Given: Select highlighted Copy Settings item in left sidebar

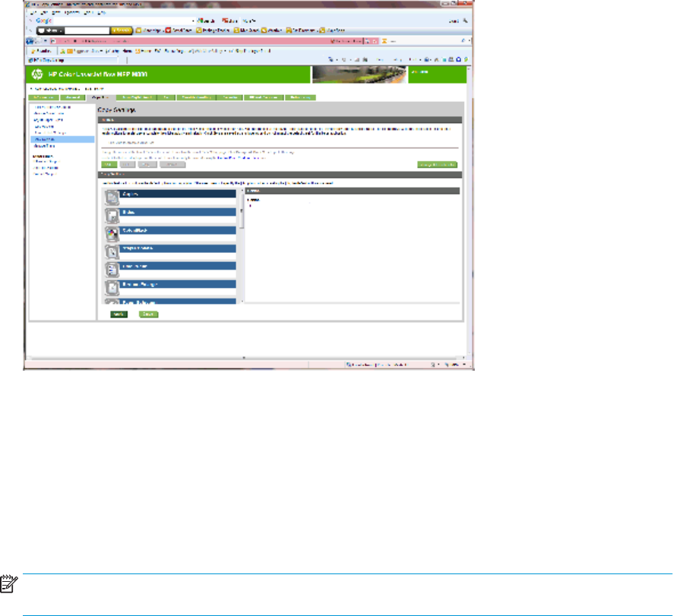Looking at the screenshot, I should [x=62, y=140].
